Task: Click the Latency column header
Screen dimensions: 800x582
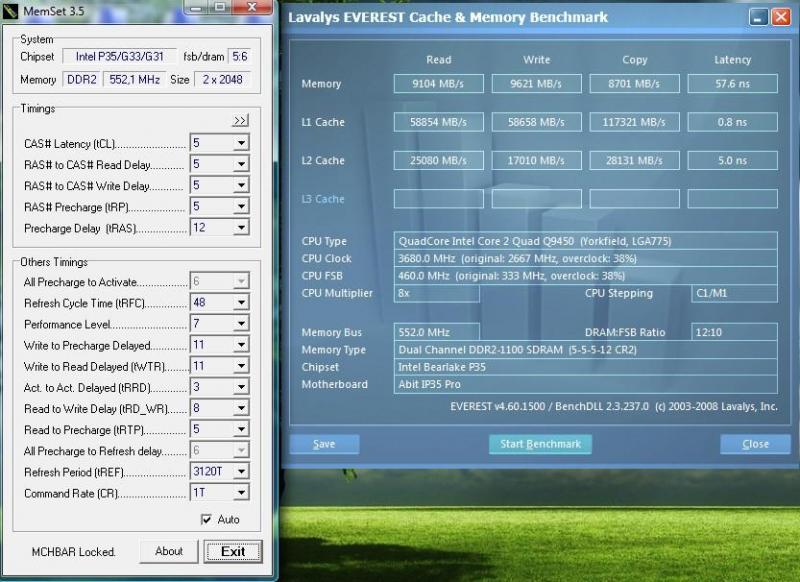Action: coord(733,60)
